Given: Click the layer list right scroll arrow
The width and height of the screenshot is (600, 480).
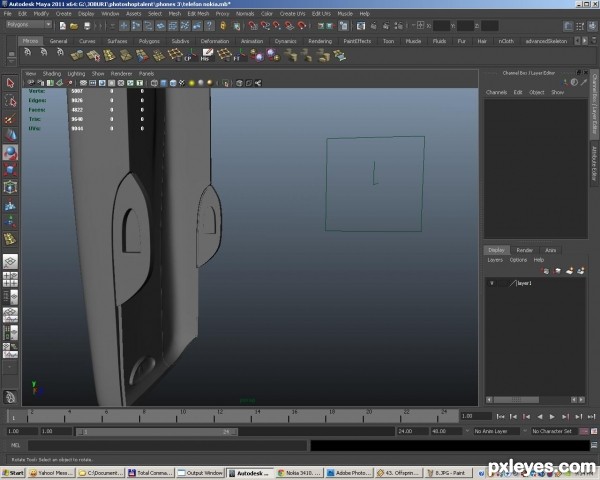Looking at the screenshot, I should point(582,400).
